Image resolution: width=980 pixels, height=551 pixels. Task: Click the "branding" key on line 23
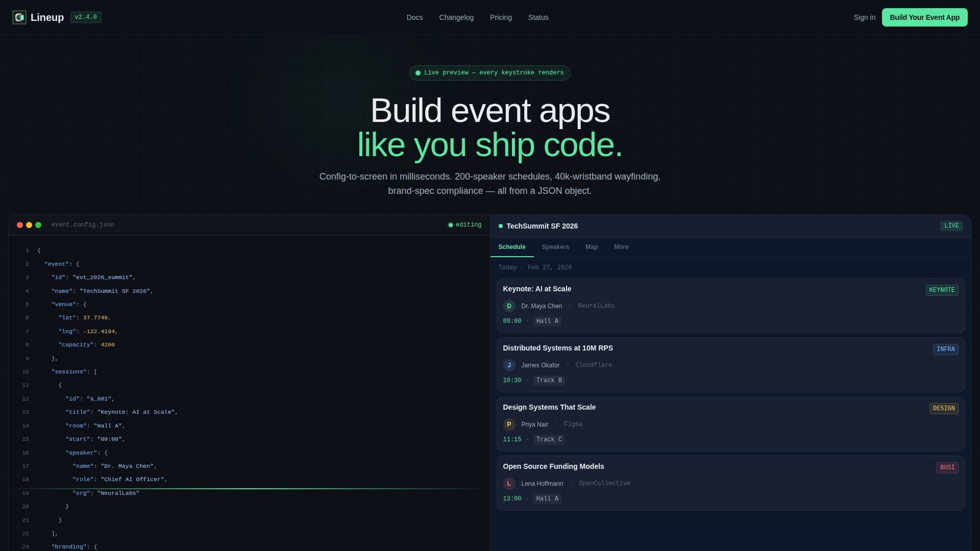[69, 547]
